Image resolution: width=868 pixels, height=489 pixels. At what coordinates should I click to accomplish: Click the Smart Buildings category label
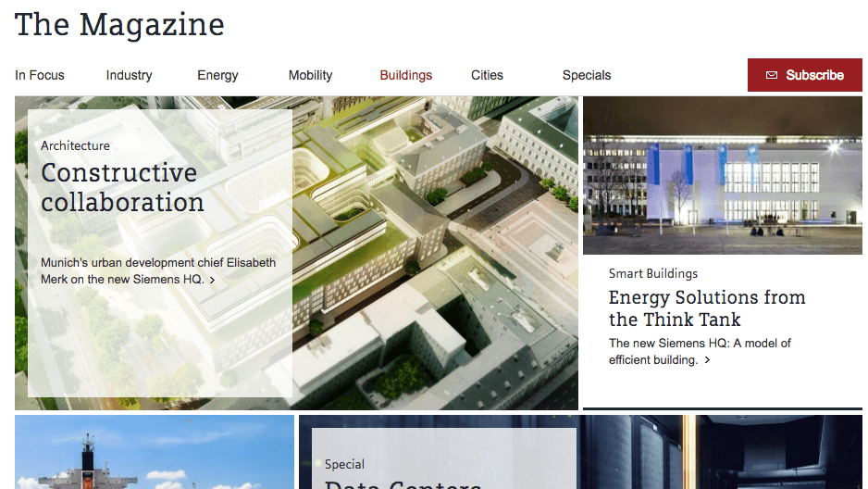click(653, 273)
